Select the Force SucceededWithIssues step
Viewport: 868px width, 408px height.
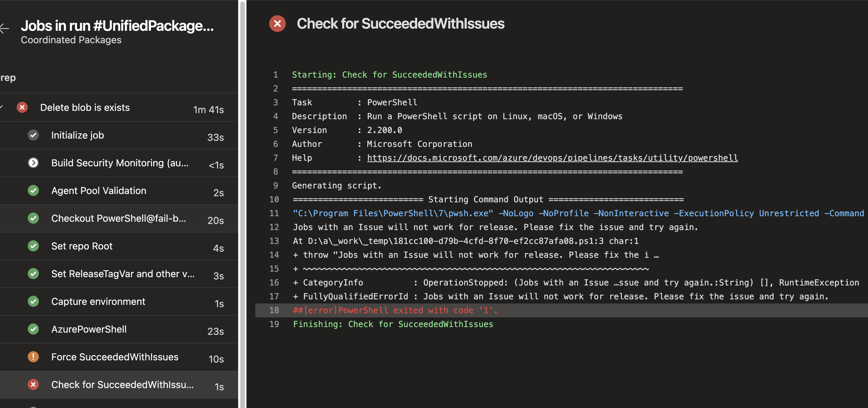(119, 357)
